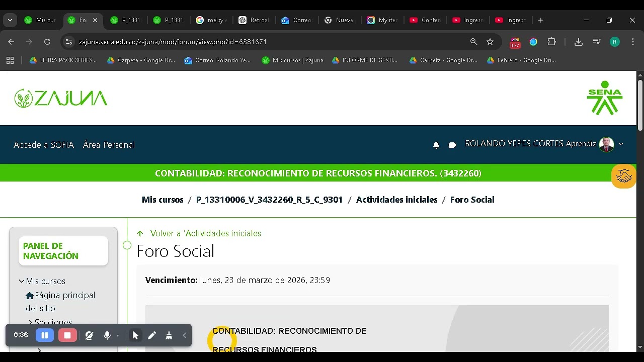The image size is (644, 362).
Task: Open the colorful ring extension icon
Action: [533, 42]
